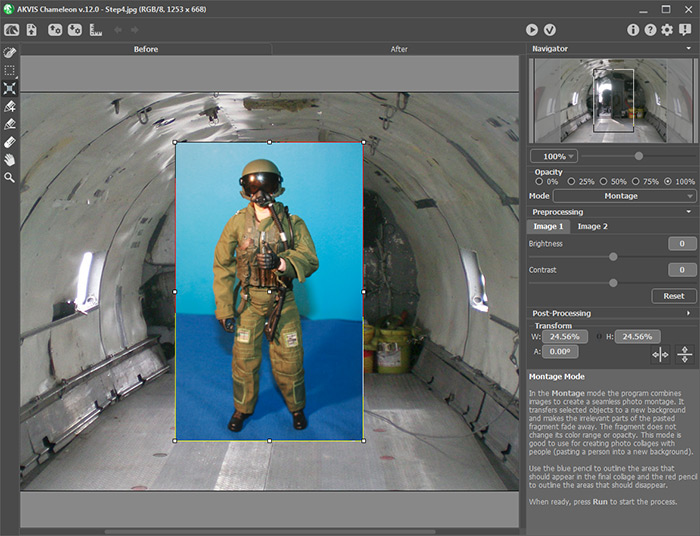Switch to the After tab
Image resolution: width=700 pixels, height=536 pixels.
pyautogui.click(x=399, y=49)
